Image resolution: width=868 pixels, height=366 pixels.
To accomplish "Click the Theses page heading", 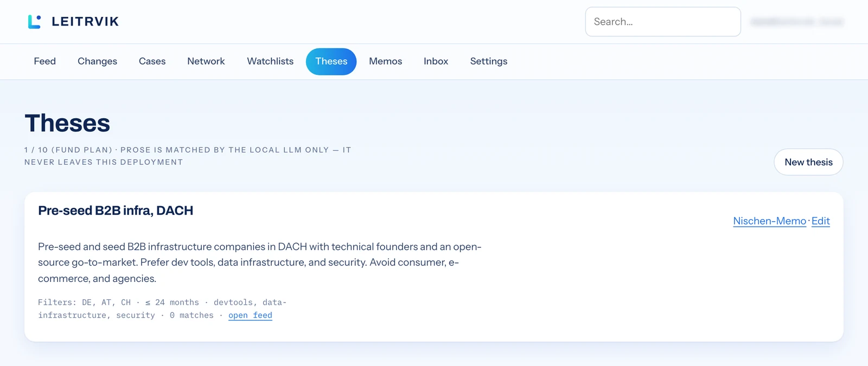I will point(67,123).
